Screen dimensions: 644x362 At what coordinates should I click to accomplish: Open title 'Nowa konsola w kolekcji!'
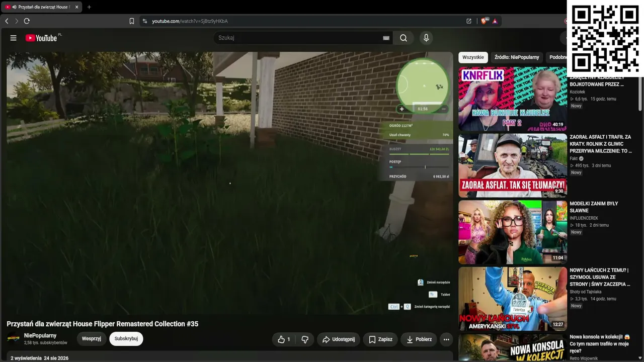pyautogui.click(x=600, y=344)
